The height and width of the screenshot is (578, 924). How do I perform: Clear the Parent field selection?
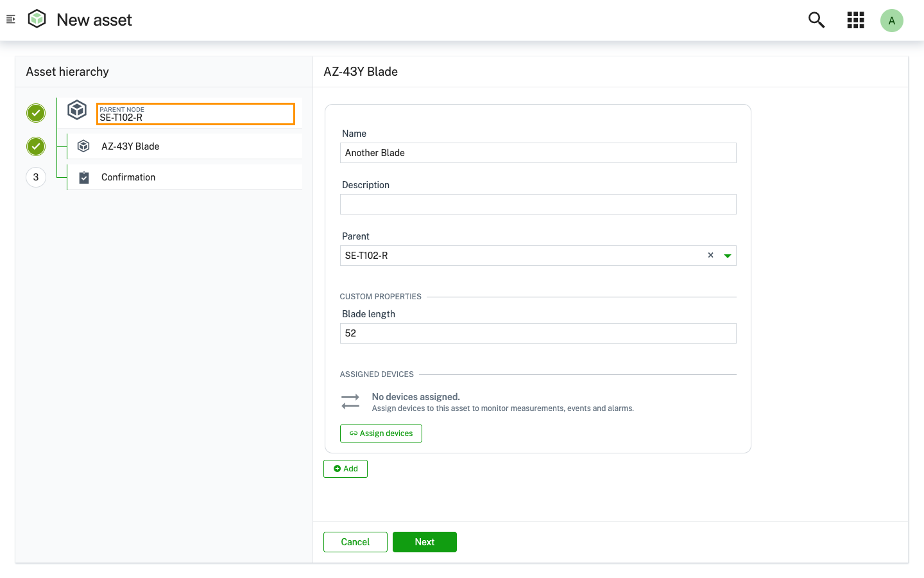click(x=710, y=255)
